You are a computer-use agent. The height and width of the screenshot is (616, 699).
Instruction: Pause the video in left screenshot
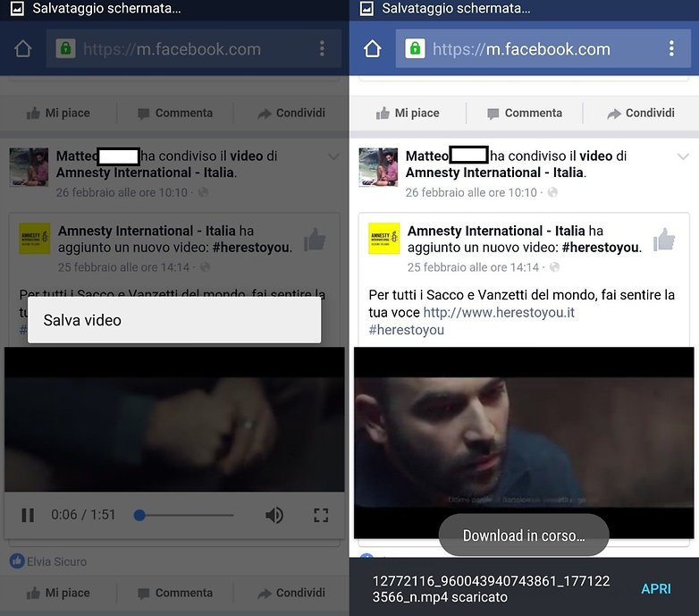28,515
